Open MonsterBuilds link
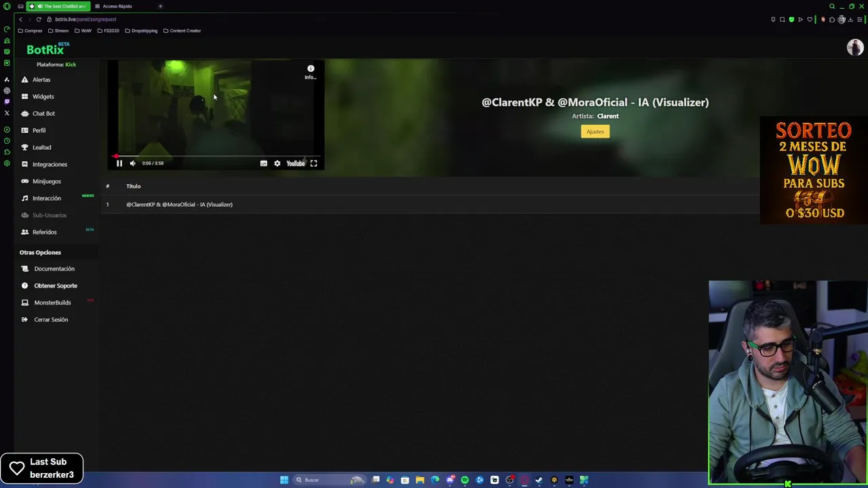This screenshot has height=488, width=868. click(52, 302)
